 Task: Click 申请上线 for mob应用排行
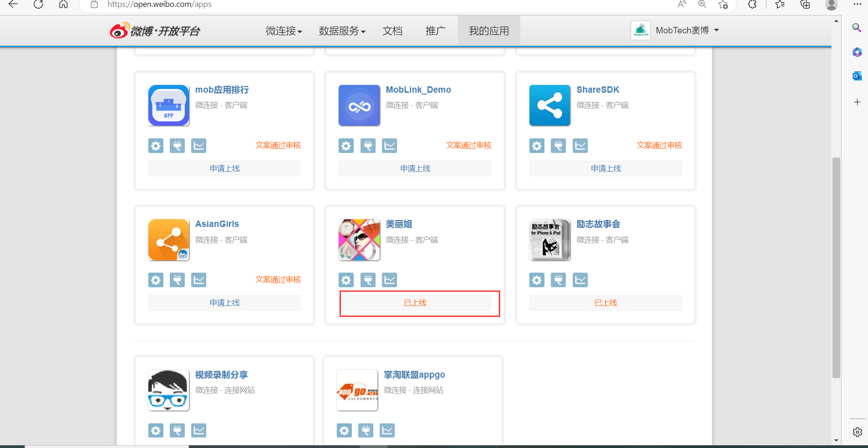tap(225, 169)
